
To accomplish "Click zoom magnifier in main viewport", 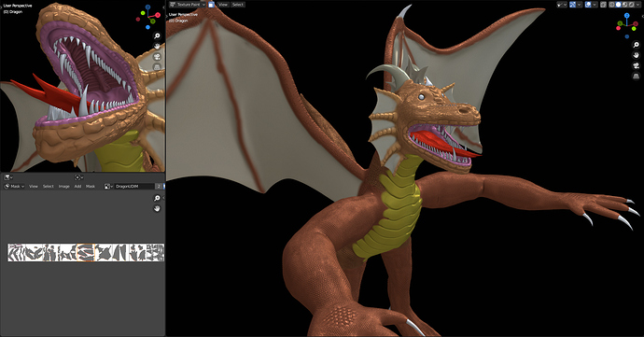I will pyautogui.click(x=637, y=45).
